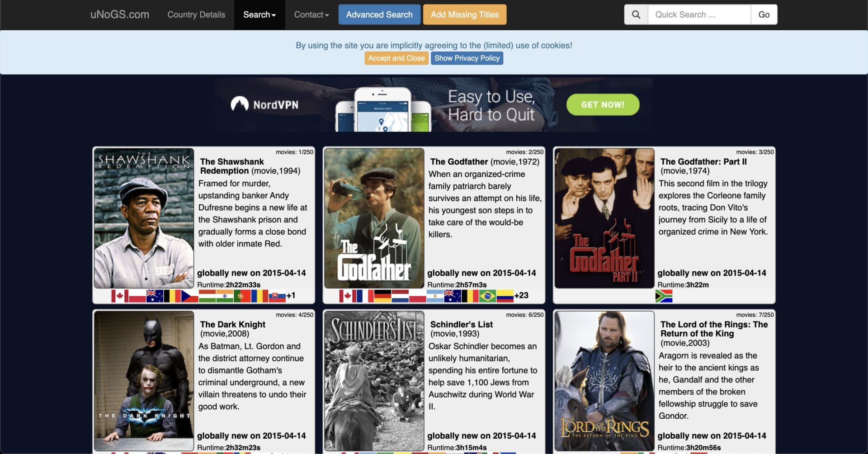868x454 pixels.
Task: Click the South Africa flag under Godfather Part II
Action: click(664, 296)
